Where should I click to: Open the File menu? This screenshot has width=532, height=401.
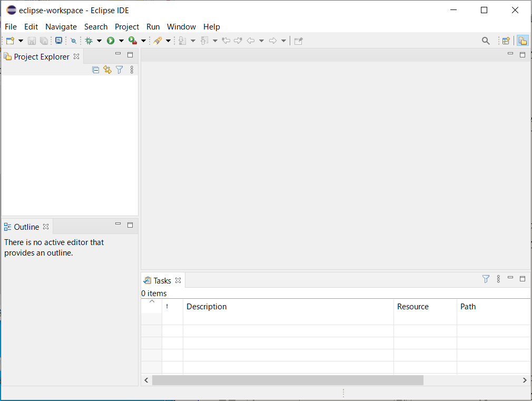click(11, 27)
